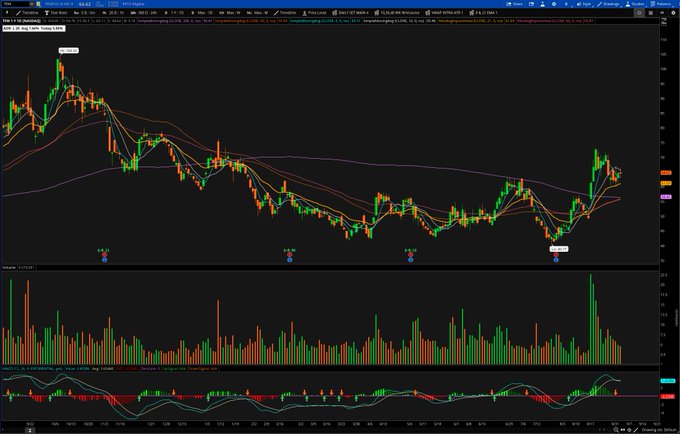Click the small icon left of Style
Viewport: 680px width, 434px height.
click(566, 4)
